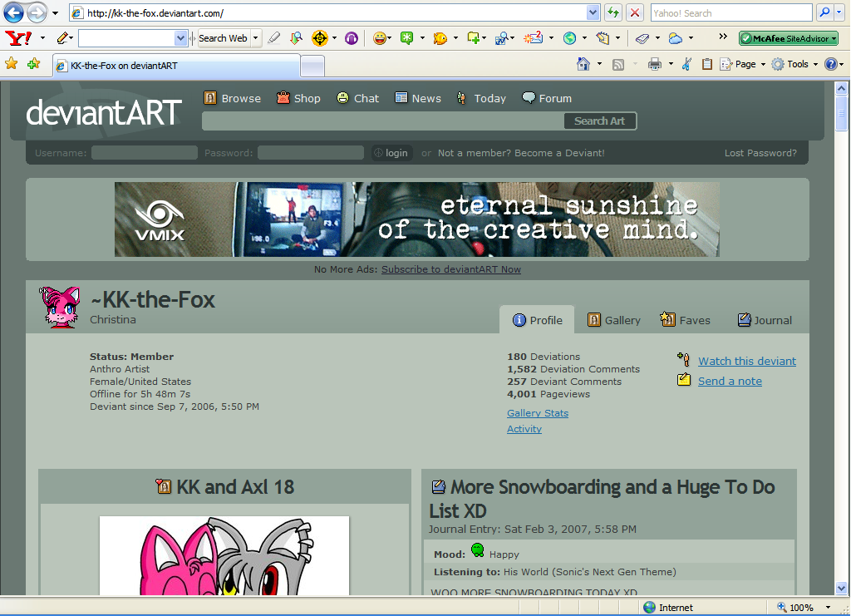The width and height of the screenshot is (851, 616).
Task: Click the Watch this deviant icon
Action: click(684, 360)
